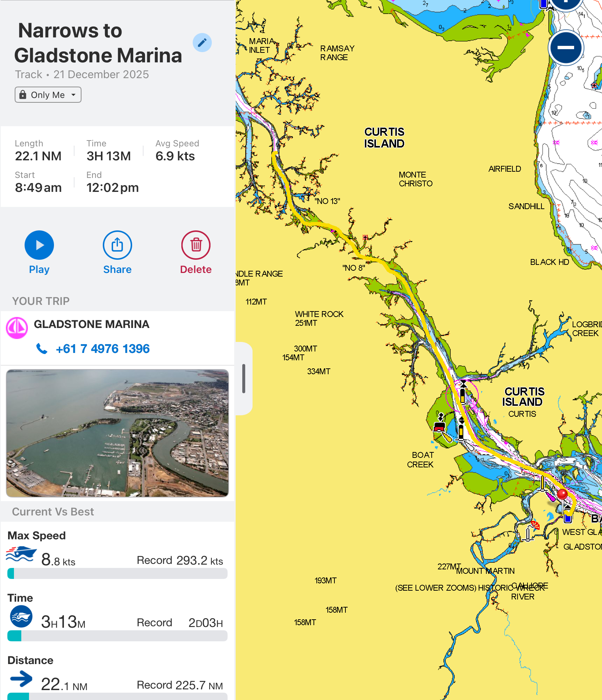
Task: Delete the Narrows to Gladstone Marina track
Action: [x=196, y=244]
